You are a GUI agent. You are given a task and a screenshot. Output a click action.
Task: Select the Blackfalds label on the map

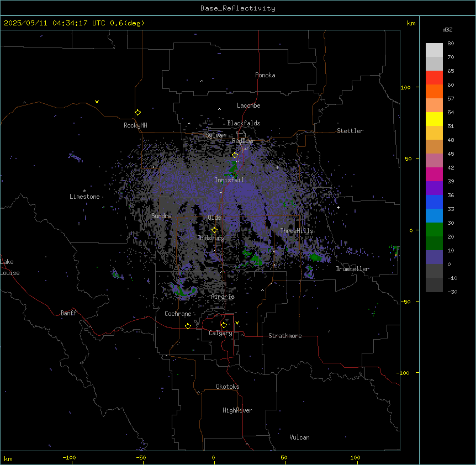pos(244,123)
